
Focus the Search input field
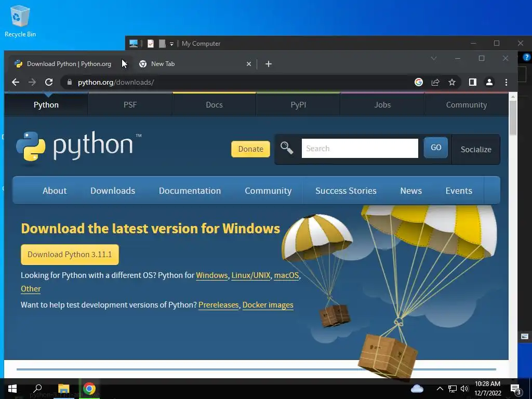360,148
